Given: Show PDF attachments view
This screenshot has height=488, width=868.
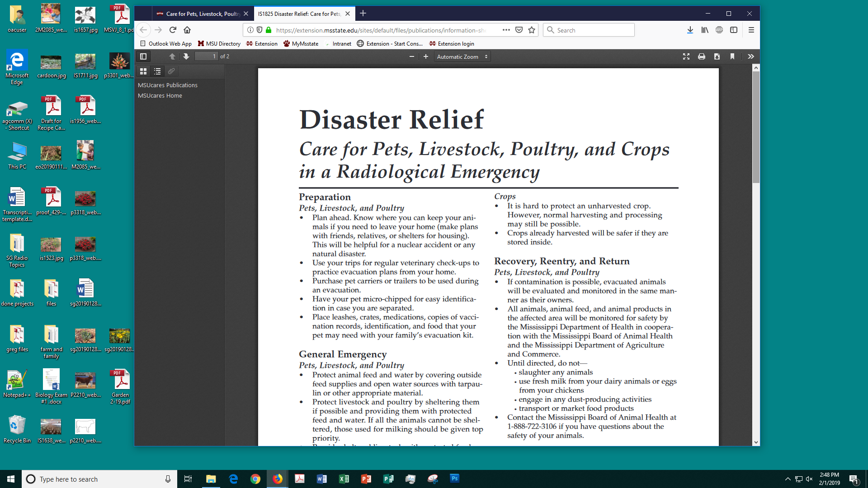Looking at the screenshot, I should 171,71.
